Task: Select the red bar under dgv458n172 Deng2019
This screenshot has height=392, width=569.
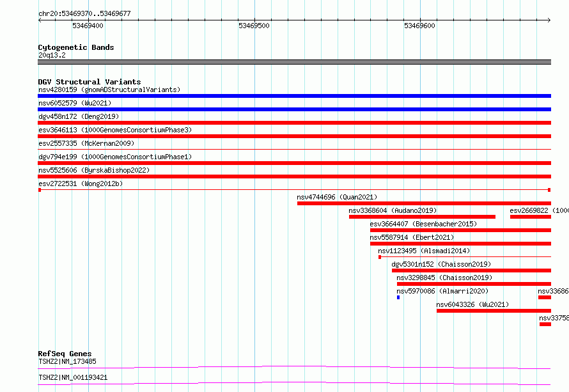Action: pos(294,123)
